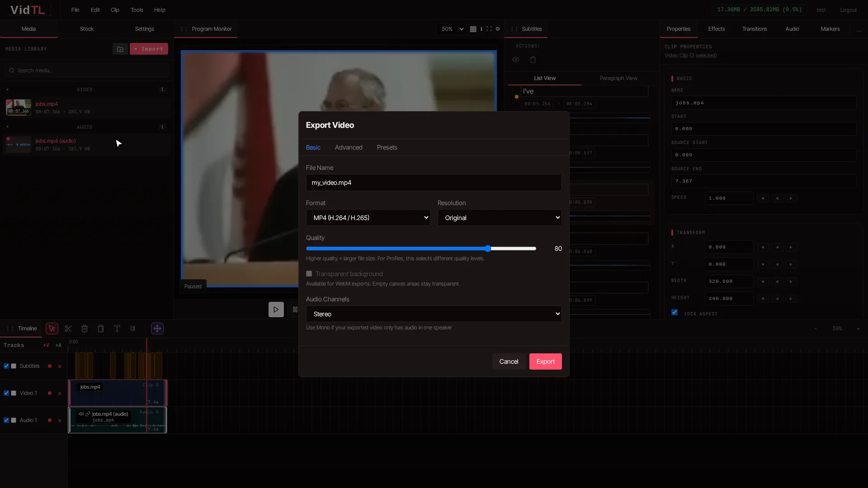The height and width of the screenshot is (488, 868).
Task: Click the X position keyframe diamond button
Action: coord(763,247)
